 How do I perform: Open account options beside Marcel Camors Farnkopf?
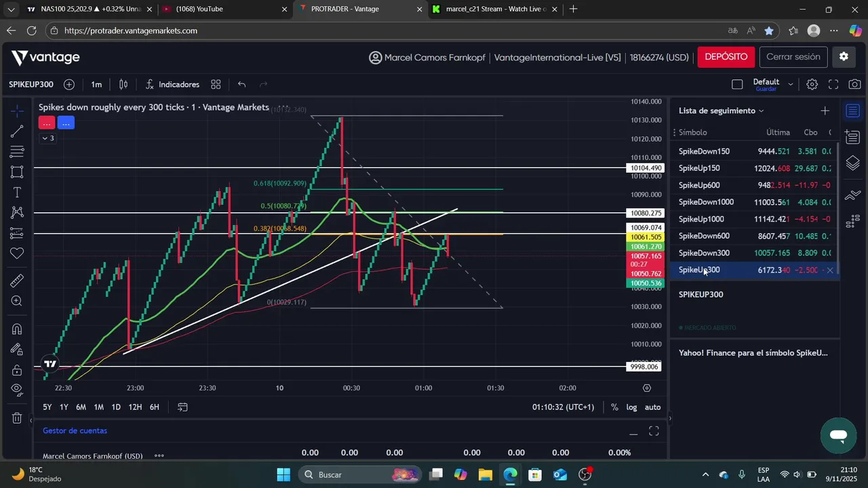[x=159, y=456]
